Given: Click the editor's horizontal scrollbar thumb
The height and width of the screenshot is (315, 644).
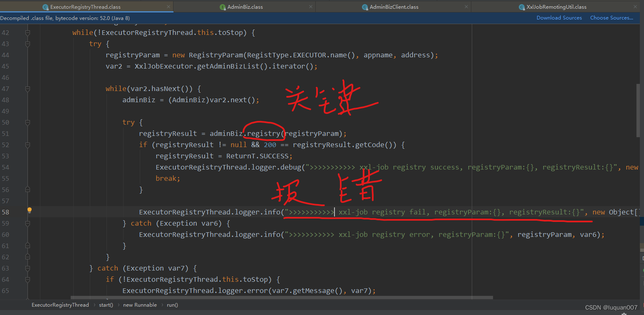Looking at the screenshot, I should [282, 298].
